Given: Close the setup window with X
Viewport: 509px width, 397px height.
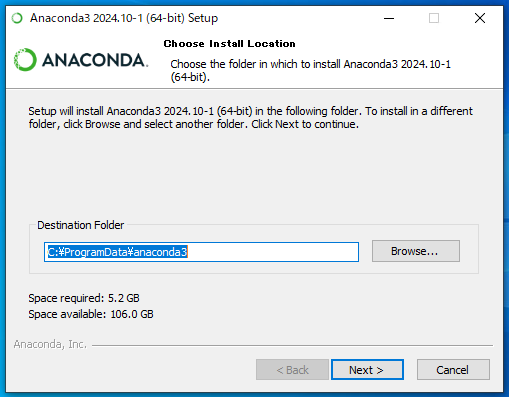Looking at the screenshot, I should (480, 18).
